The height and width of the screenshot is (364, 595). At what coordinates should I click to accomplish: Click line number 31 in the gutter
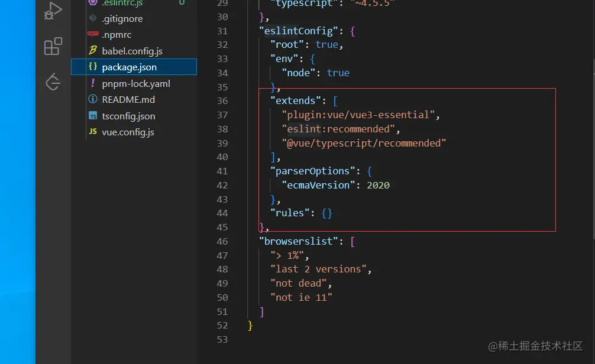pyautogui.click(x=222, y=31)
